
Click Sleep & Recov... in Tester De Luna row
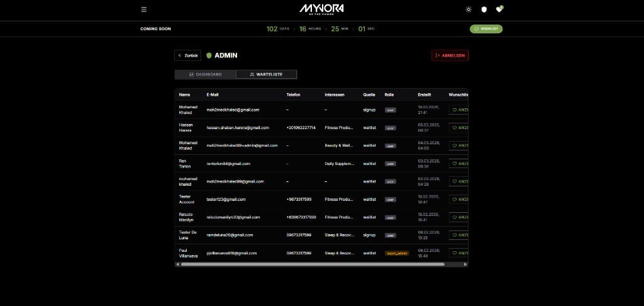pyautogui.click(x=339, y=235)
